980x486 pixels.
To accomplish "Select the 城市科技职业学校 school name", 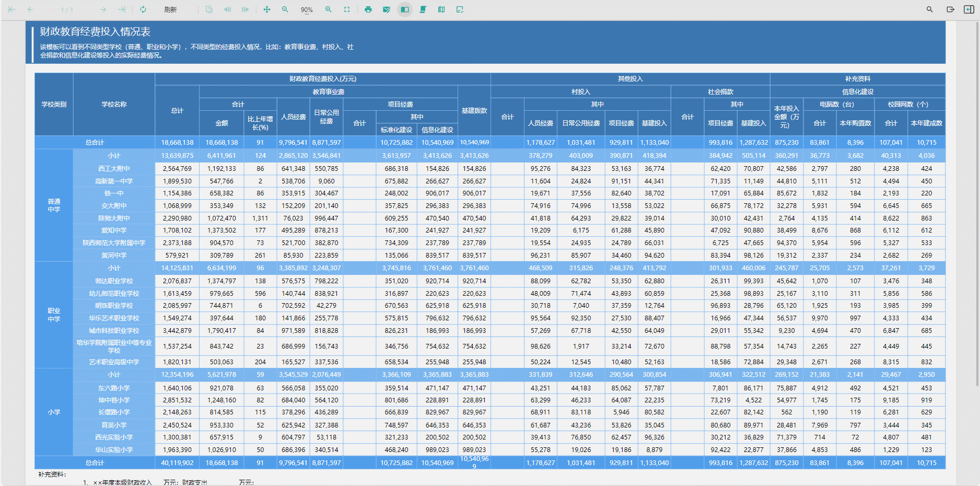I will click(114, 331).
